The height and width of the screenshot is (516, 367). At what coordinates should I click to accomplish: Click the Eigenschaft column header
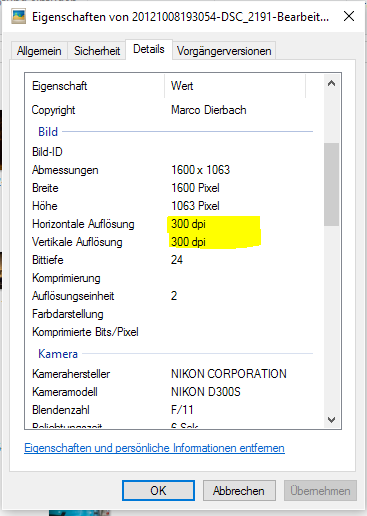[95, 86]
